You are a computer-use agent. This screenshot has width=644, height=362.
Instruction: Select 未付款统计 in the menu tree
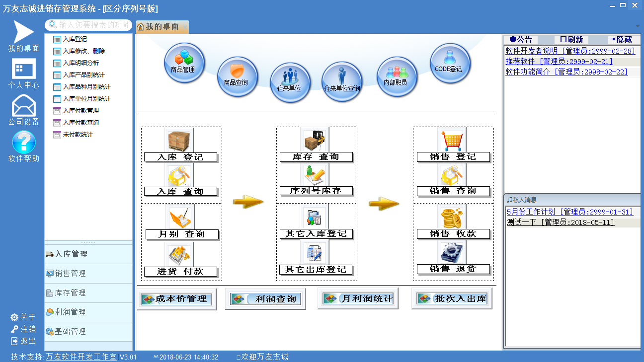click(x=73, y=135)
